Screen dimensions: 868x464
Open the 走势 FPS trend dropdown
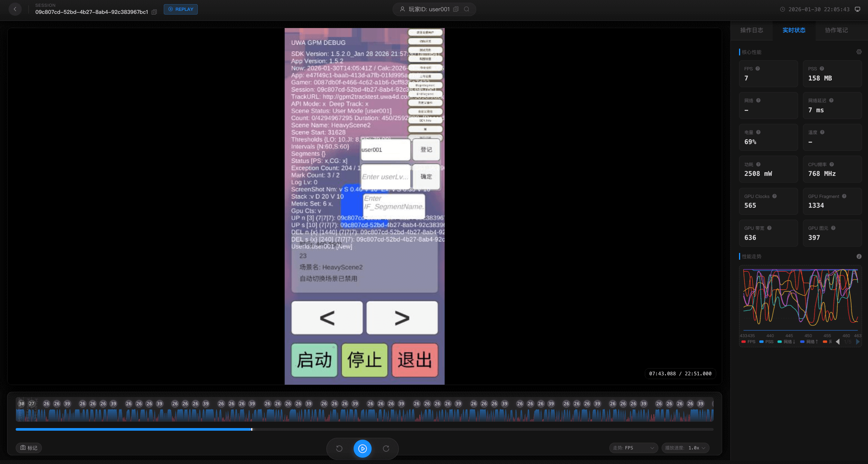(x=633, y=448)
